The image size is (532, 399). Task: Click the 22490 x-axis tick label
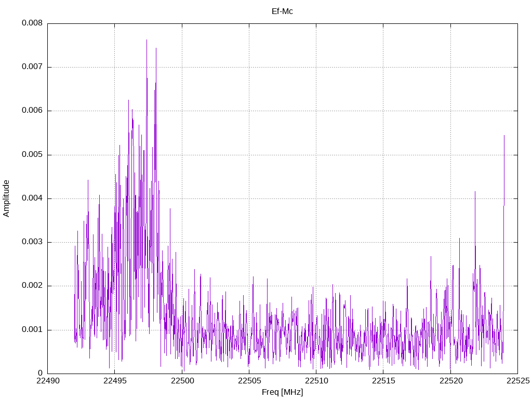(x=48, y=381)
